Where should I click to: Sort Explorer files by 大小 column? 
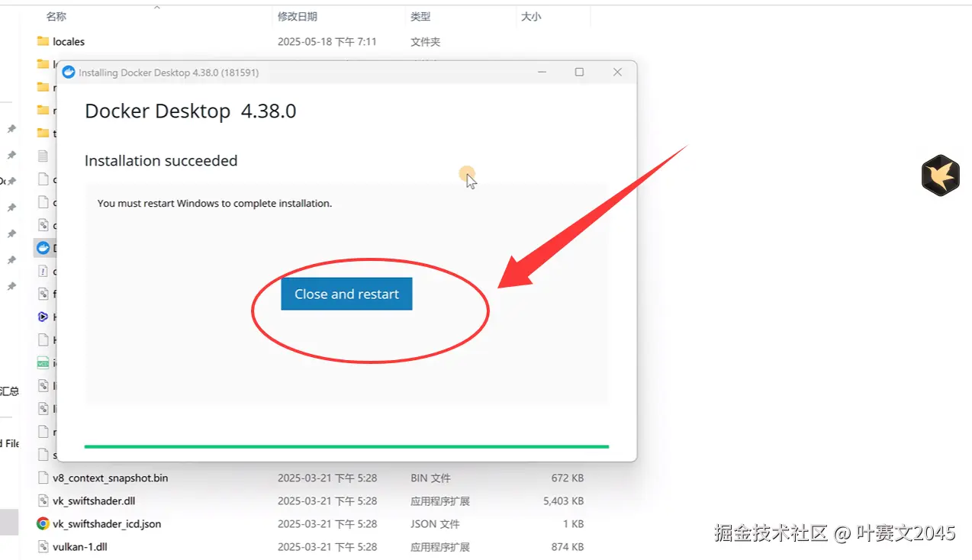(x=531, y=16)
